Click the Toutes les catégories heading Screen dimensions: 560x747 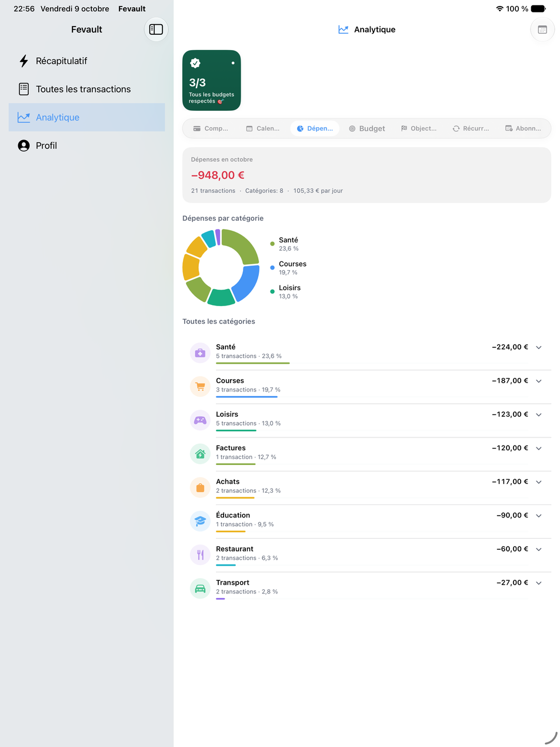point(219,321)
